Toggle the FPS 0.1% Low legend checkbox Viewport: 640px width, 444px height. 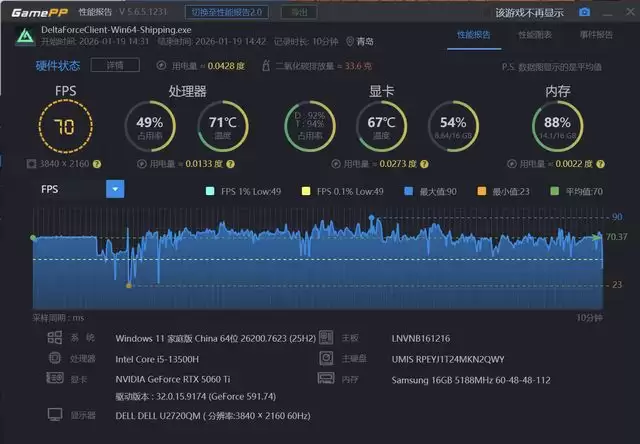pyautogui.click(x=307, y=191)
